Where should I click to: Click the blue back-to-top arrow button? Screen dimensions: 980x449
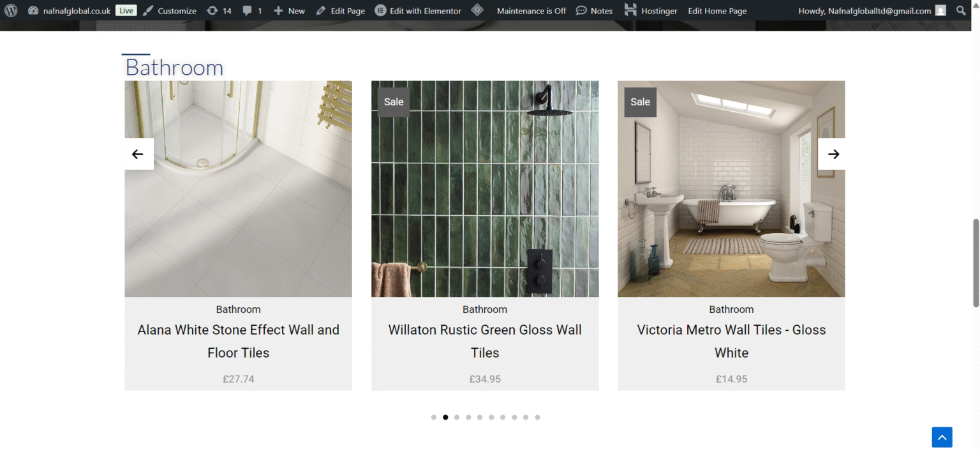tap(942, 437)
